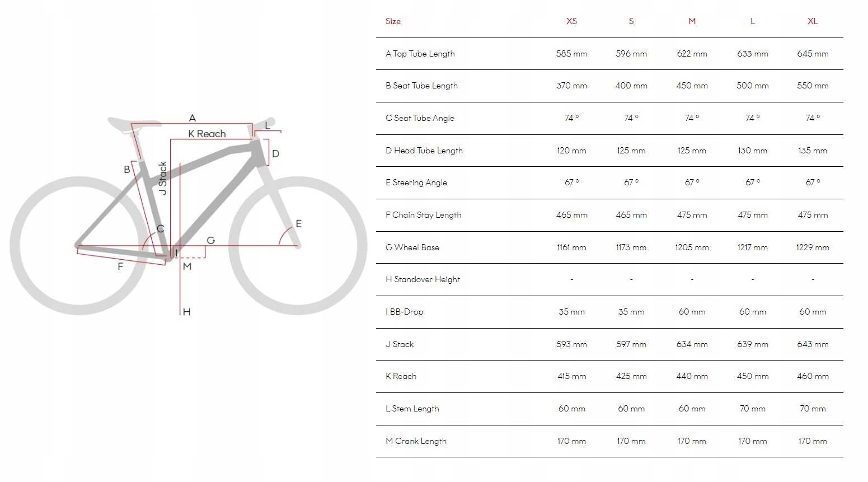Click the front wheel of the bike
This screenshot has height=482, width=868.
[x=298, y=246]
